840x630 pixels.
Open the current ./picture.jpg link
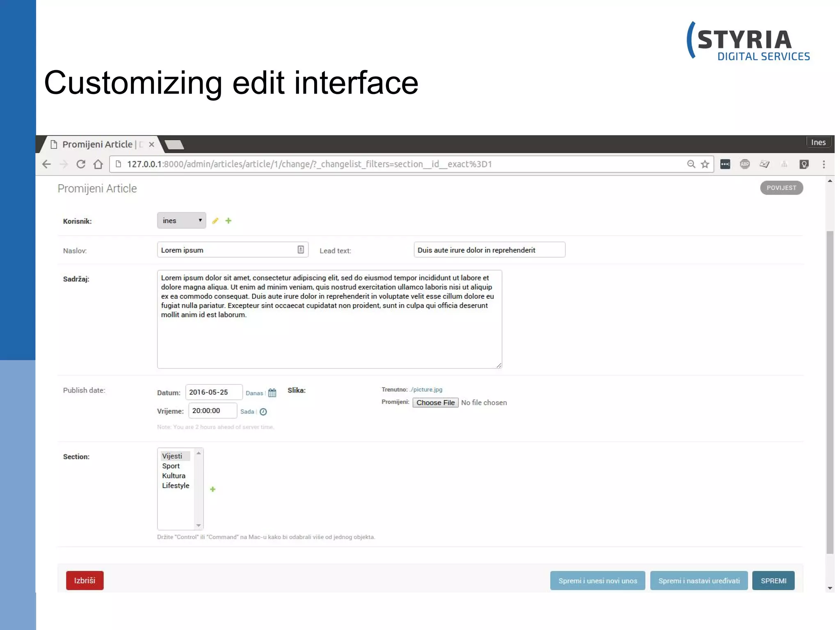coord(426,390)
